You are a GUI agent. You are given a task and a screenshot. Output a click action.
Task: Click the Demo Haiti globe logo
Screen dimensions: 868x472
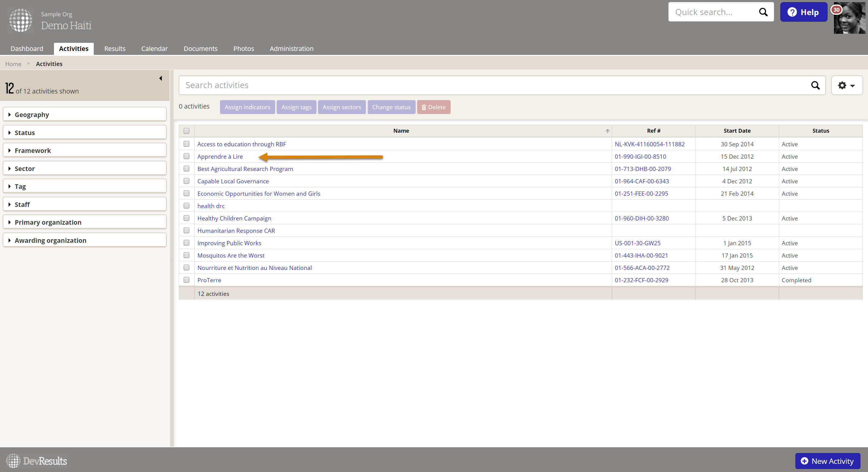click(x=20, y=20)
